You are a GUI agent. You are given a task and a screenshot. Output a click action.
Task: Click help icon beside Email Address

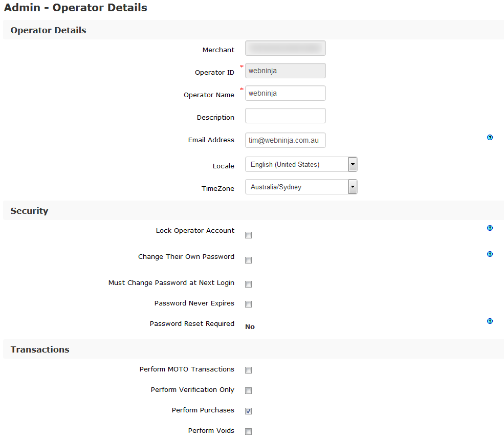(490, 138)
